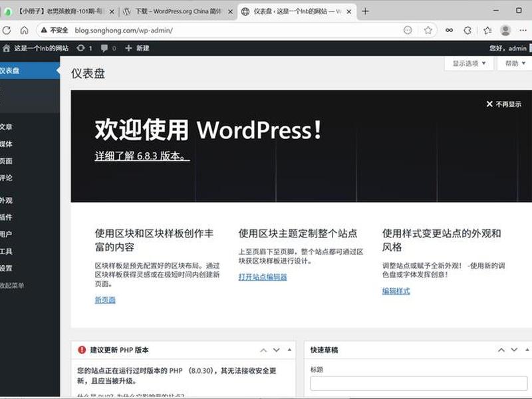Click the infinity-shaped icon in the browser toolbar
This screenshot has height=399, width=532.
point(450,30)
